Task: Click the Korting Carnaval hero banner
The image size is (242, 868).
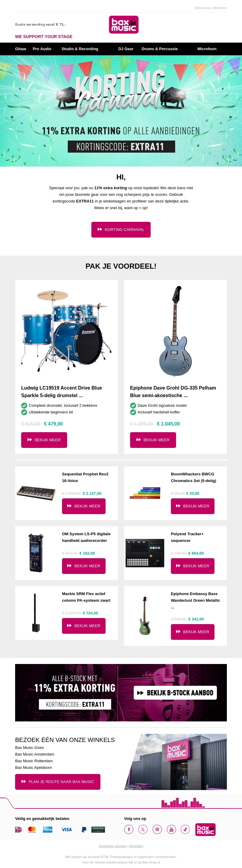Action: 121,111
